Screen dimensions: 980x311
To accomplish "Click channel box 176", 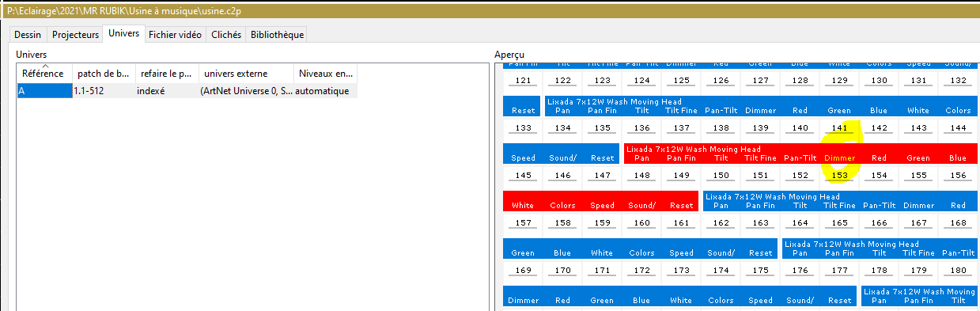I will (800, 270).
